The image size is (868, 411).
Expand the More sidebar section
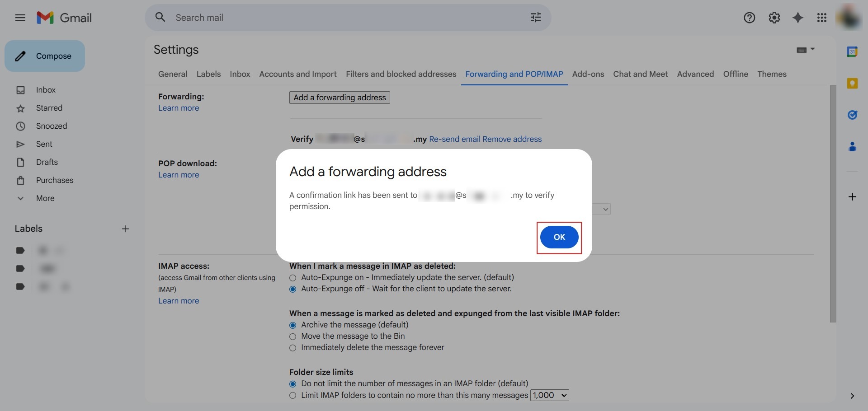click(x=45, y=198)
